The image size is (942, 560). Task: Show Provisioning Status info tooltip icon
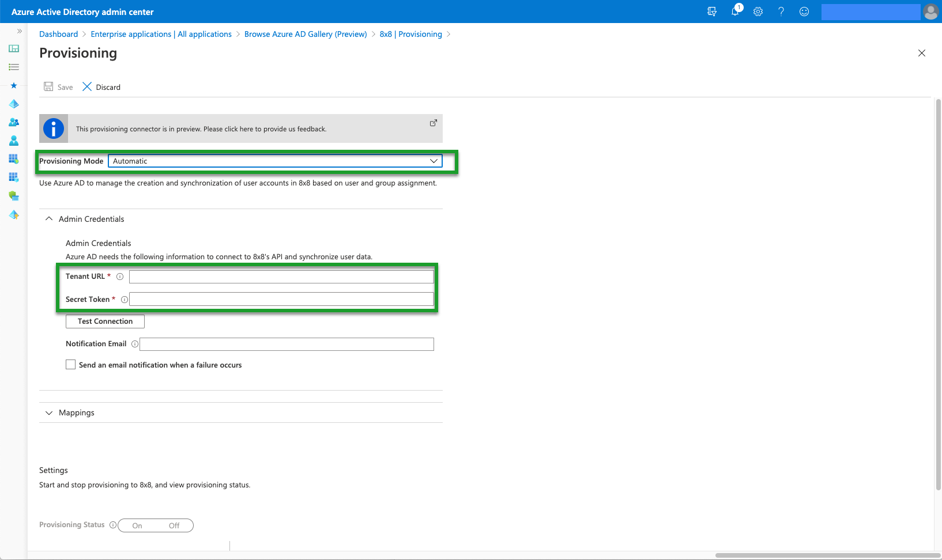(x=113, y=525)
